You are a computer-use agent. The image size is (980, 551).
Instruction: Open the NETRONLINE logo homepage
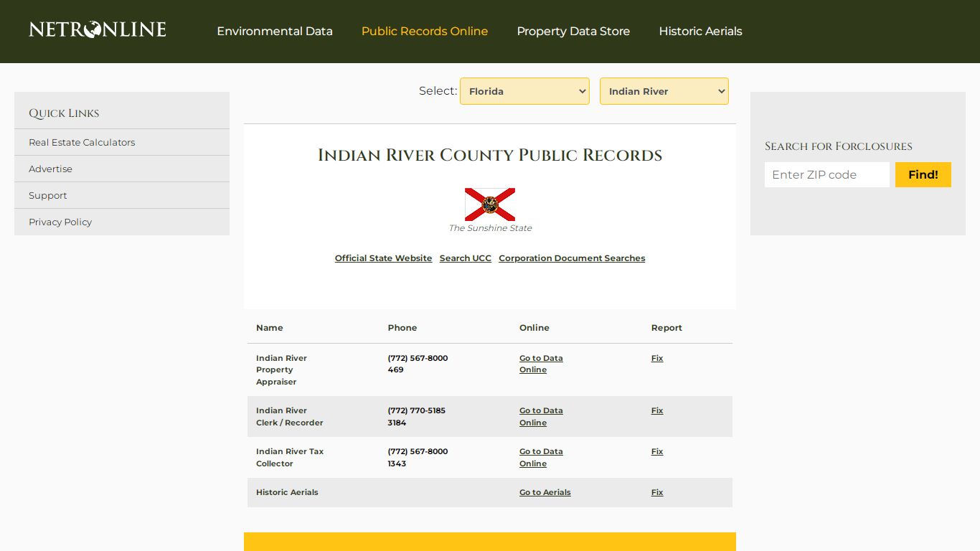tap(98, 29)
